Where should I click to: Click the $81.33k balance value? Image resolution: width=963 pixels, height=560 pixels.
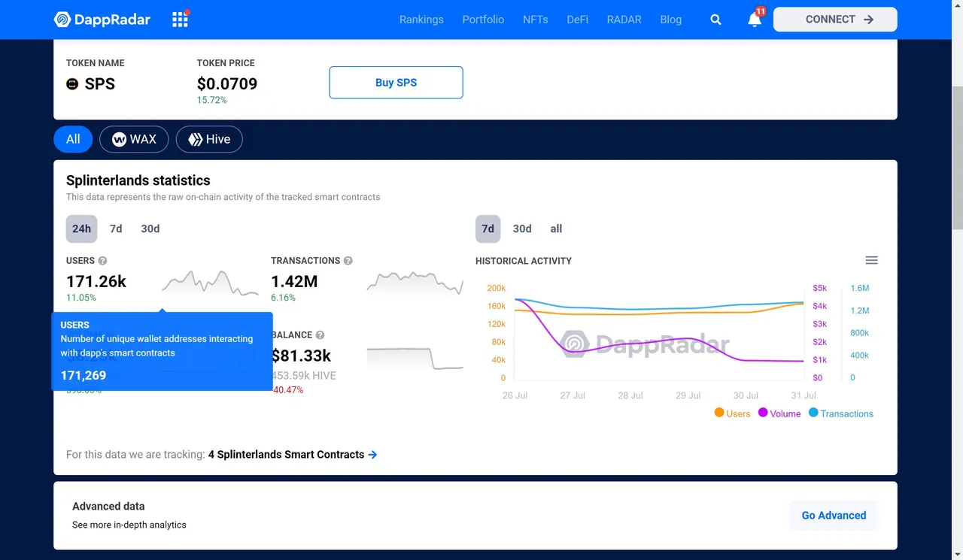tap(301, 356)
